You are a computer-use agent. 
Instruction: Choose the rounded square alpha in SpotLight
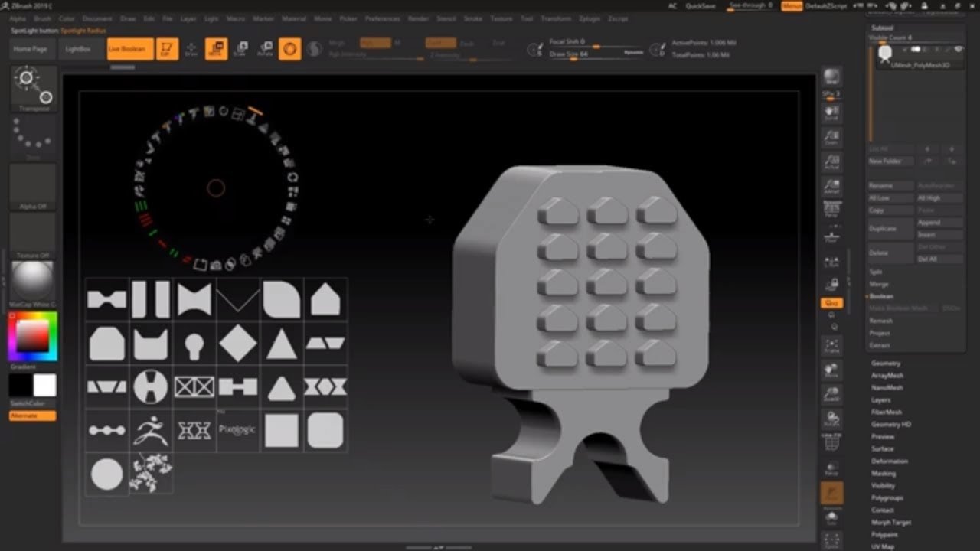(325, 431)
